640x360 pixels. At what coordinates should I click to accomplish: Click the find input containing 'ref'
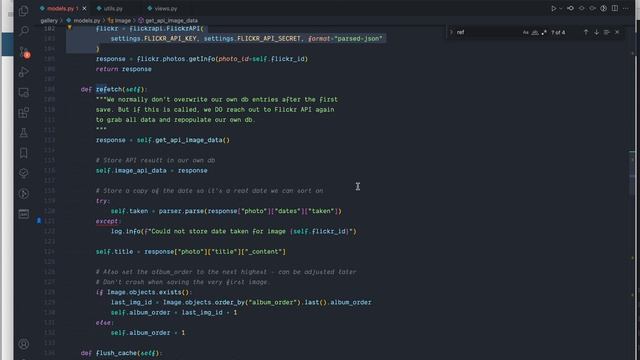[x=487, y=32]
